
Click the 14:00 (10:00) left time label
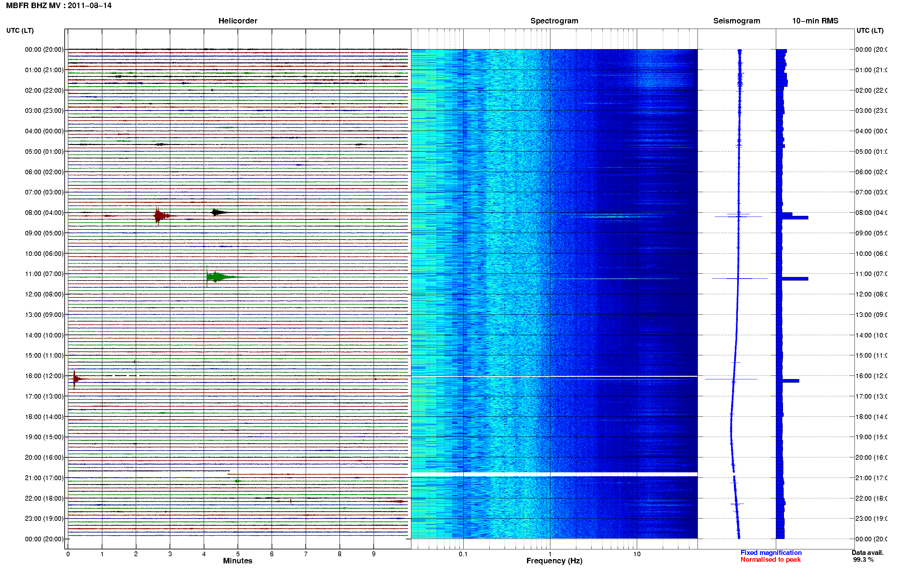click(44, 335)
